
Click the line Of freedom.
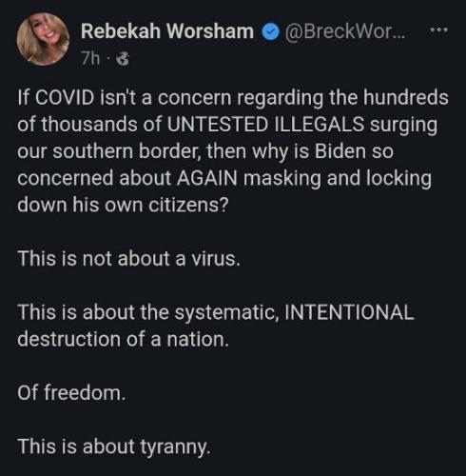(x=71, y=393)
